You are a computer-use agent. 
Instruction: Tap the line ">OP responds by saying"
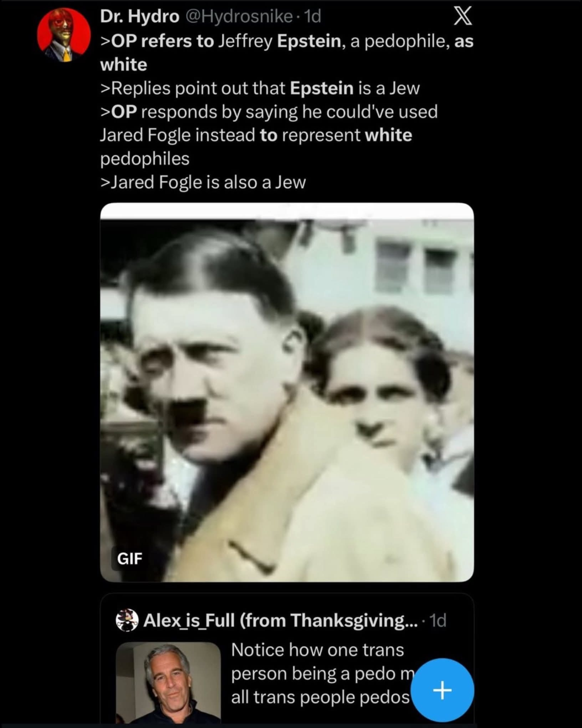click(x=269, y=112)
